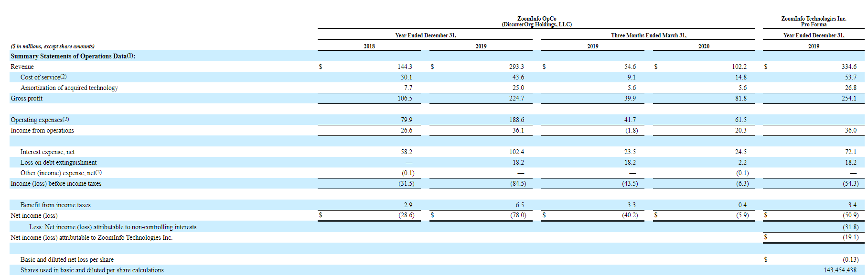
Task: Select the 'Interest expense, net' label
Action: pyautogui.click(x=47, y=152)
